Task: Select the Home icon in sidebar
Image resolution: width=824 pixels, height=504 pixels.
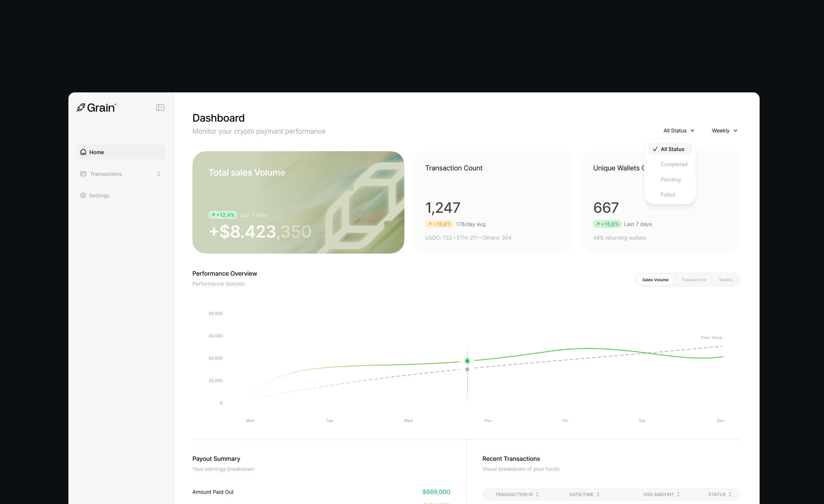Action: click(x=83, y=152)
